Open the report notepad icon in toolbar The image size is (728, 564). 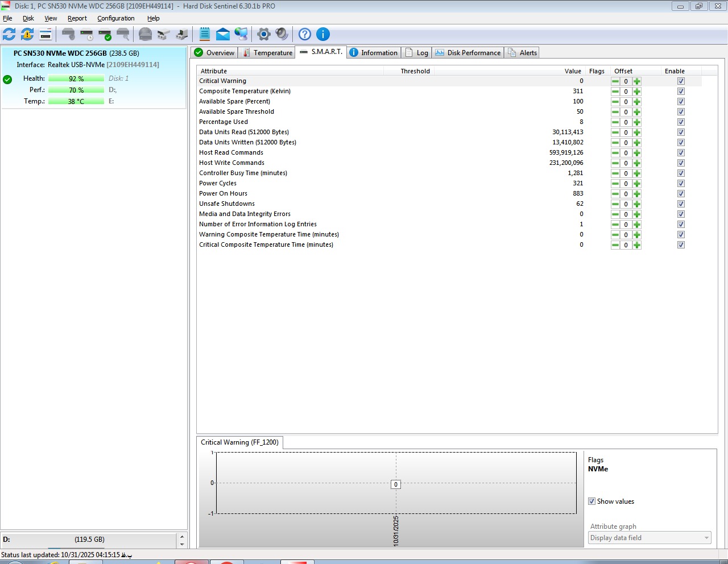205,34
